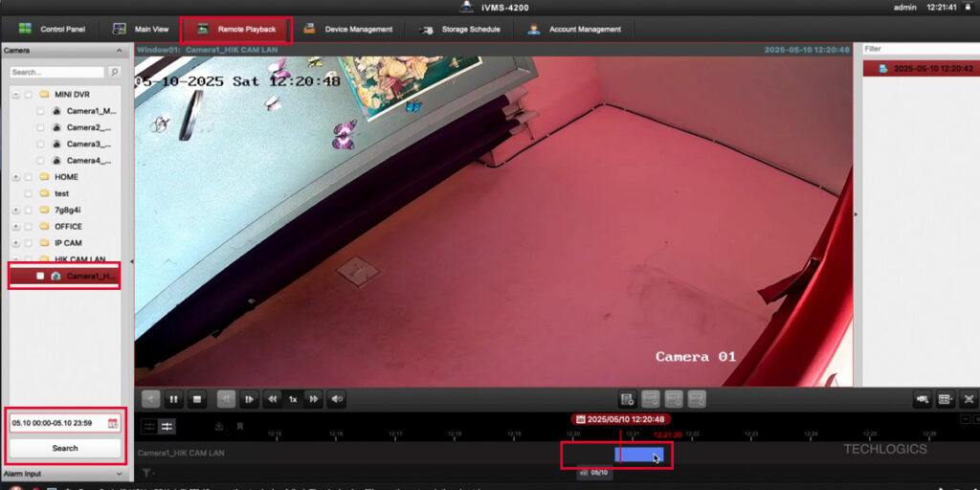Expand the HOME camera group
Screen dimensions: 980x490
coord(15,177)
